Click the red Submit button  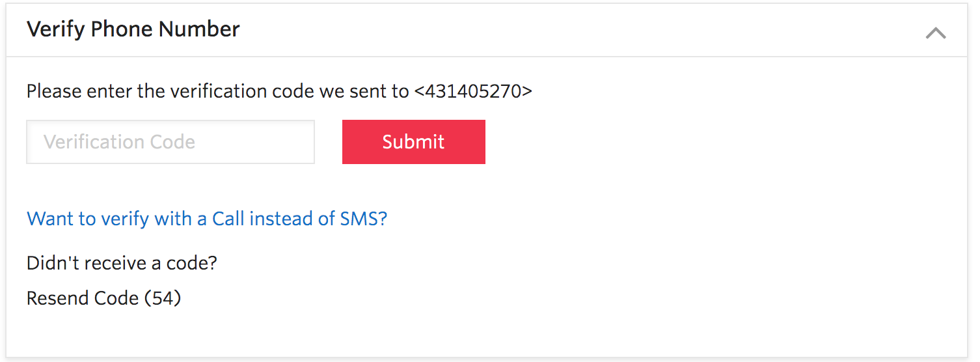click(414, 142)
